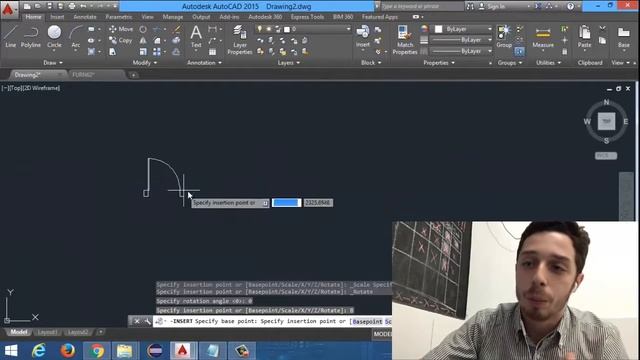Screen dimensions: 640x360
Task: Toggle group selection button in Groups panel
Action: point(519,51)
